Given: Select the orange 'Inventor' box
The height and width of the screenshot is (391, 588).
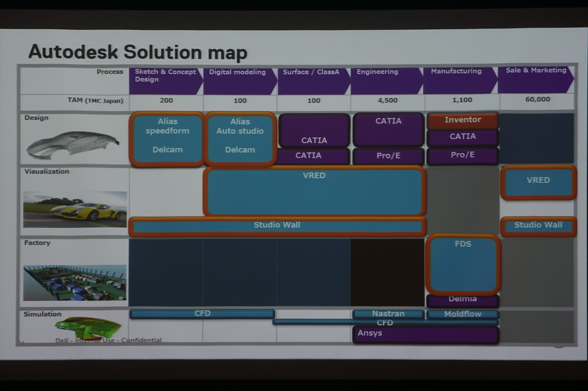Looking at the screenshot, I should (462, 121).
